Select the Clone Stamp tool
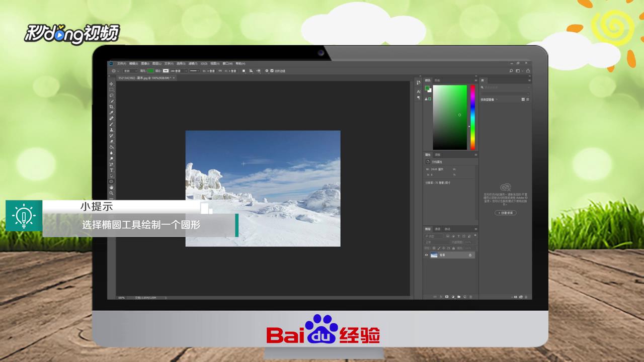644x362 pixels. 111,130
